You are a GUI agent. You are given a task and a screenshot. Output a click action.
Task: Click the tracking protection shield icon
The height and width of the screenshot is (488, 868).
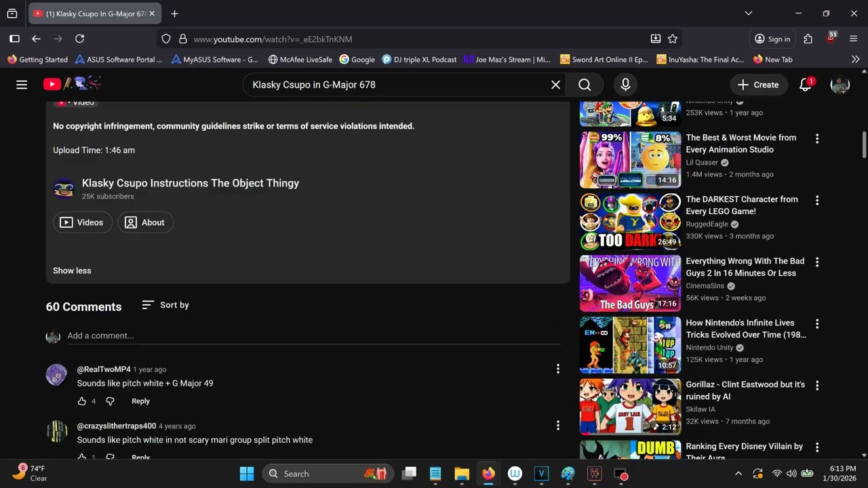(166, 39)
